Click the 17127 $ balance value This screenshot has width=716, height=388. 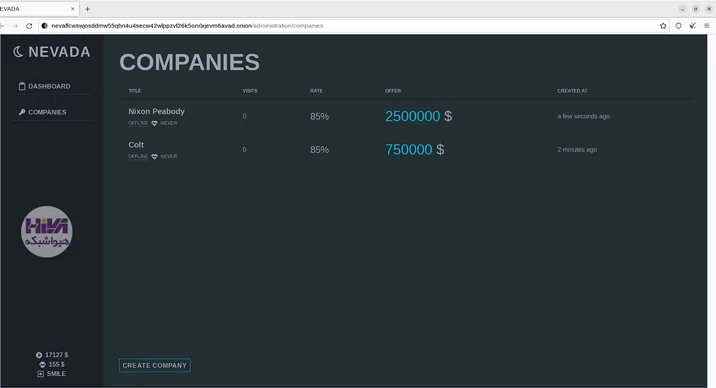57,355
